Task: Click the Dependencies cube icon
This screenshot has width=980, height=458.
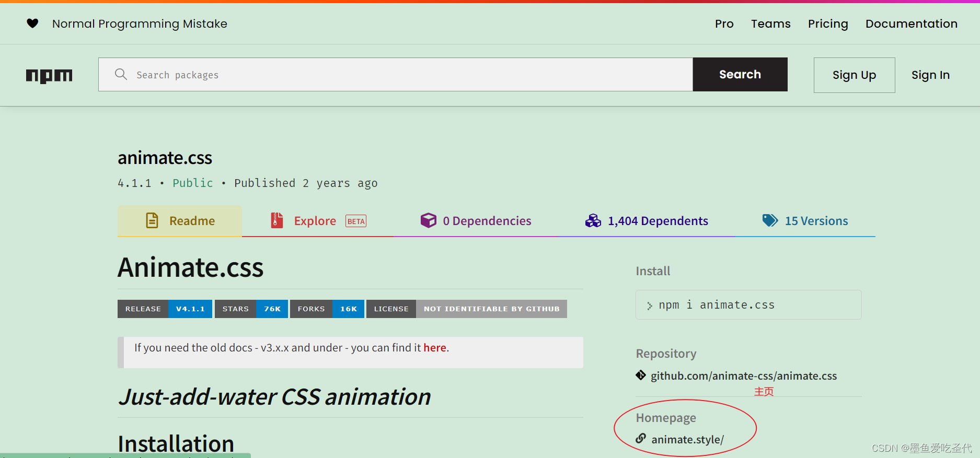Action: click(429, 220)
